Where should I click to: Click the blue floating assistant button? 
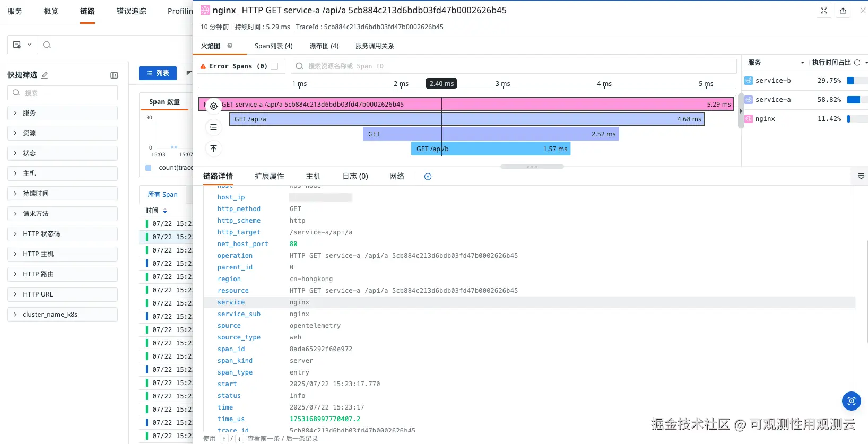click(x=852, y=401)
